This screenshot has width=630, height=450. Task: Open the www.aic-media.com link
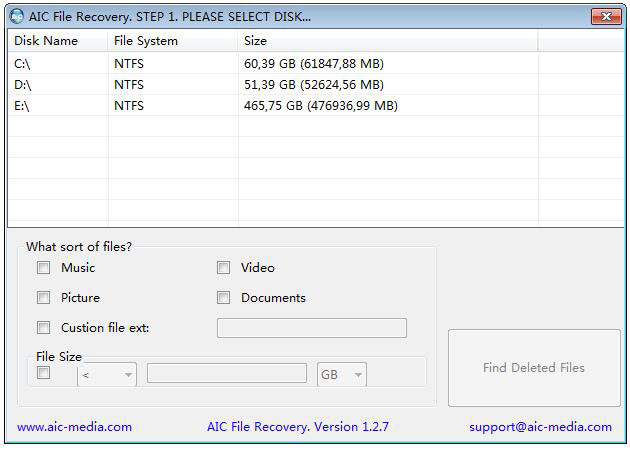tap(74, 427)
